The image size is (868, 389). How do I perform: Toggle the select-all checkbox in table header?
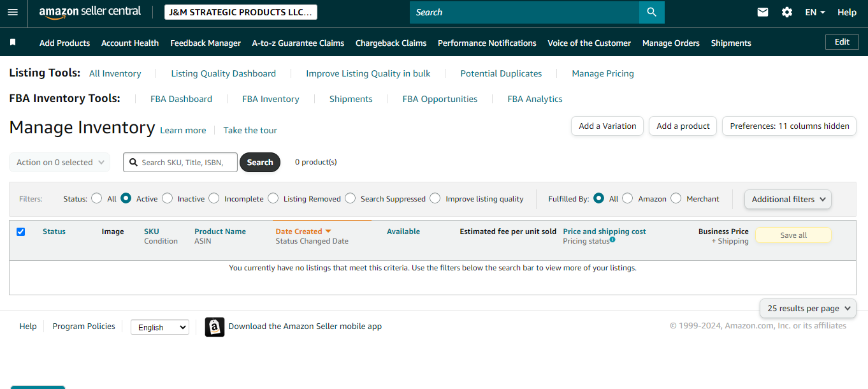20,231
